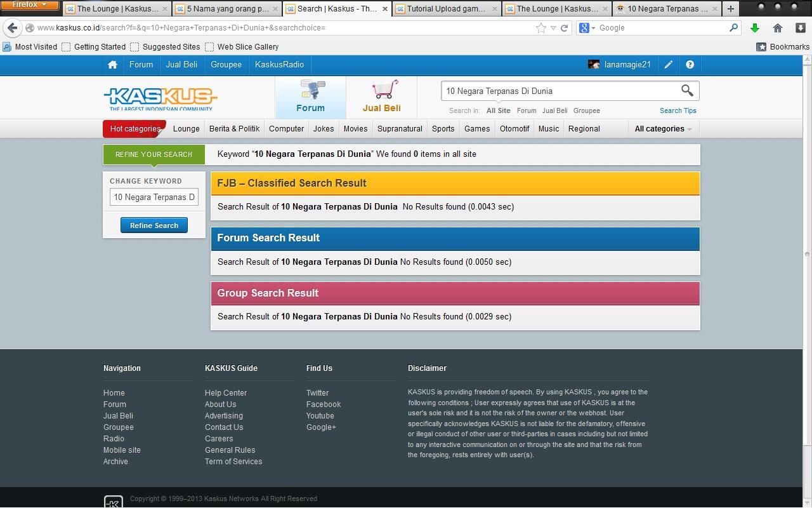Close the Tutorial Upload gam tab

point(495,9)
